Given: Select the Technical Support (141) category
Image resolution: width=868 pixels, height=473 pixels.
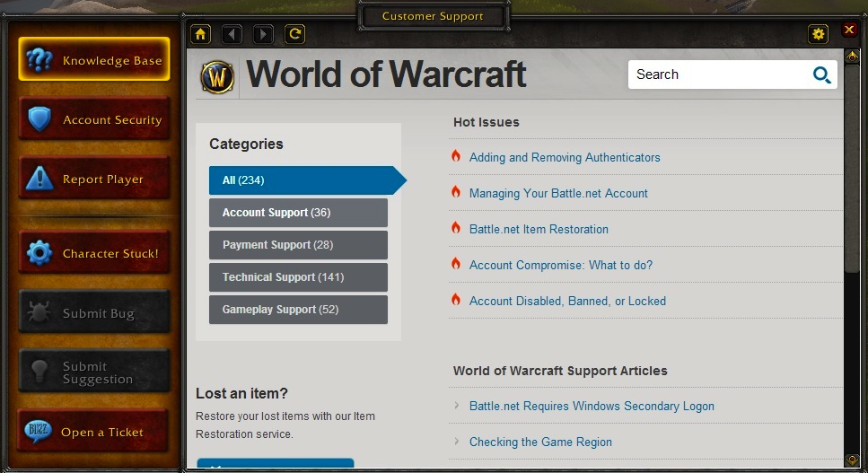Looking at the screenshot, I should (298, 277).
